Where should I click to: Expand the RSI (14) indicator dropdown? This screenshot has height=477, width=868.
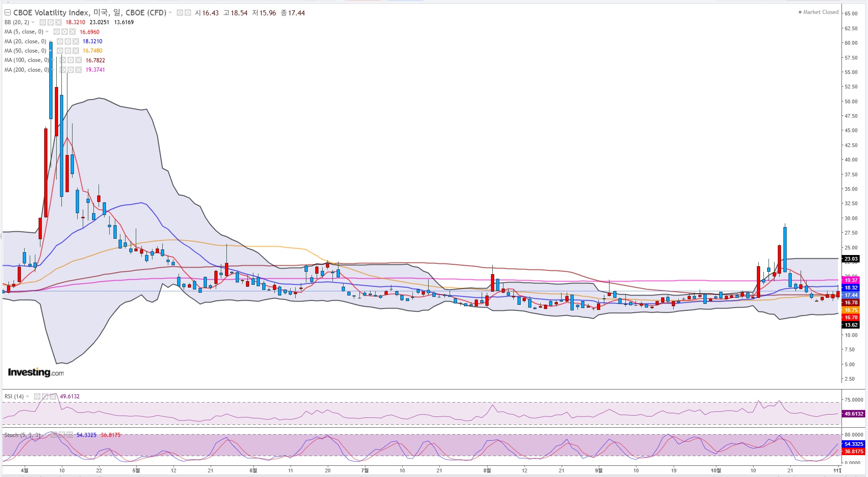[27, 396]
